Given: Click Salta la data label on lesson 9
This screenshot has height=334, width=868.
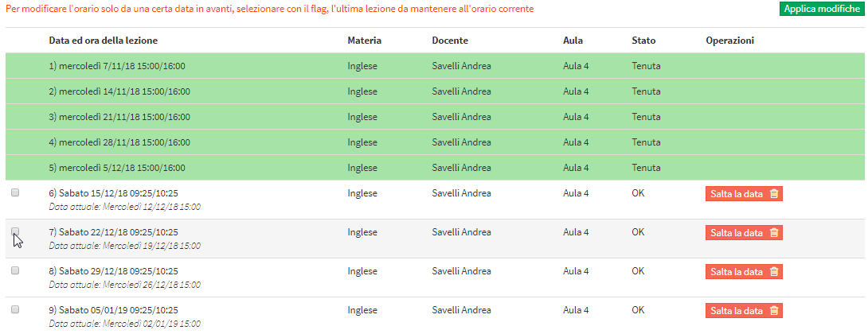Looking at the screenshot, I should click(x=737, y=310).
